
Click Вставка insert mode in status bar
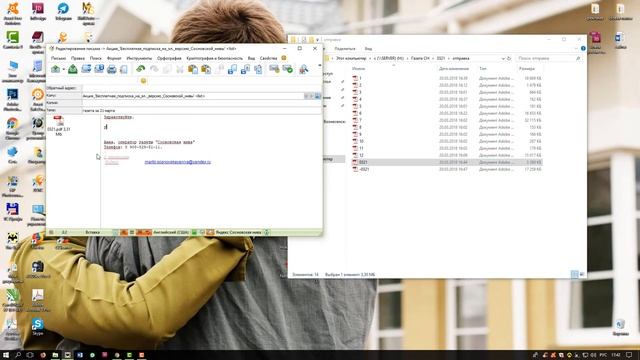click(x=93, y=232)
